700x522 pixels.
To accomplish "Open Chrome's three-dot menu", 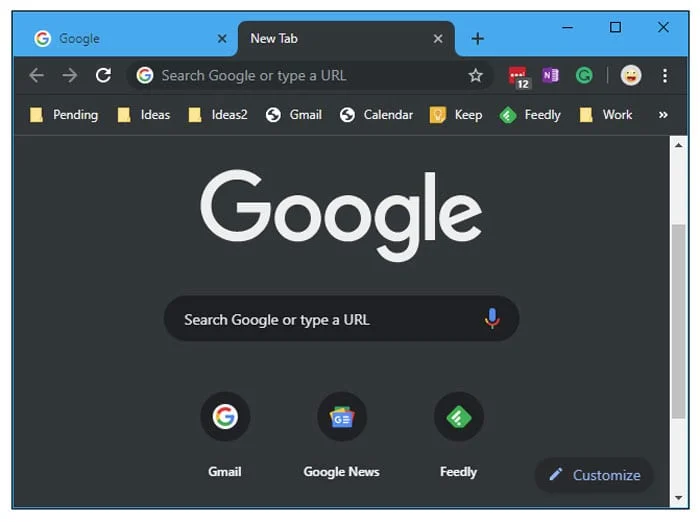I will tap(665, 75).
